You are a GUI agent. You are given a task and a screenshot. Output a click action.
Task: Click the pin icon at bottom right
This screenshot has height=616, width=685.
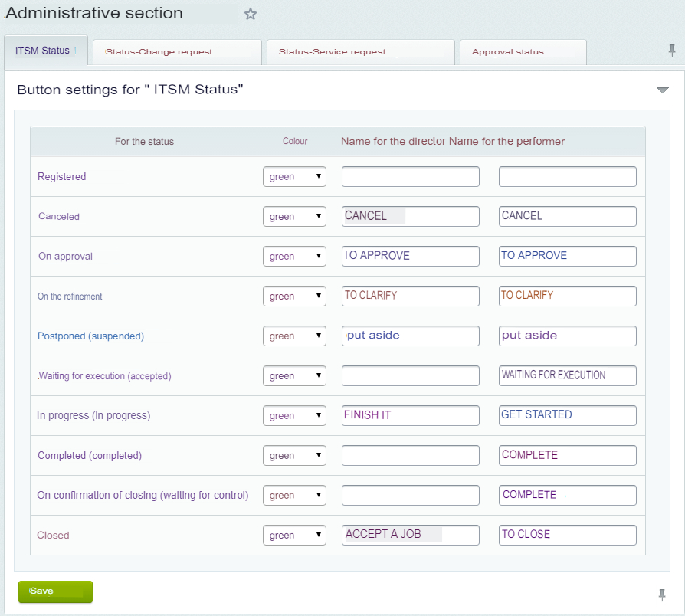(663, 595)
